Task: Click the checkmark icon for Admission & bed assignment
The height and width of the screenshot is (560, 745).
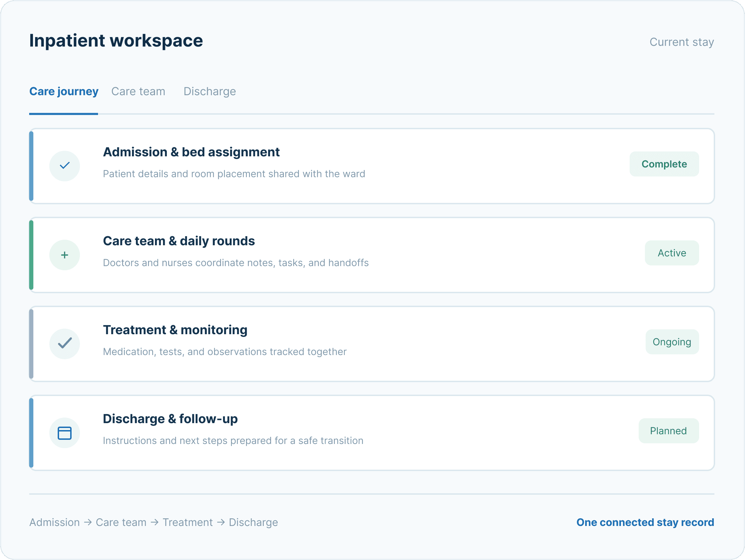Action: pyautogui.click(x=65, y=166)
